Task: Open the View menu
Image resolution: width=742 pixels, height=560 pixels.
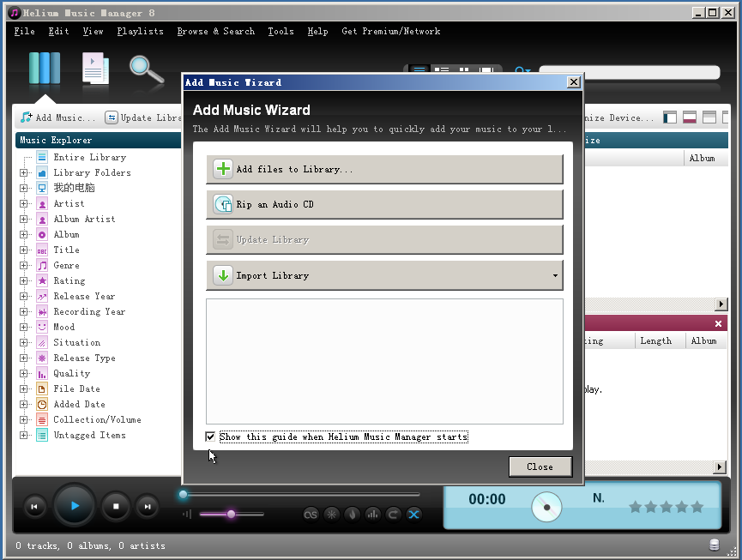Action: pos(93,31)
